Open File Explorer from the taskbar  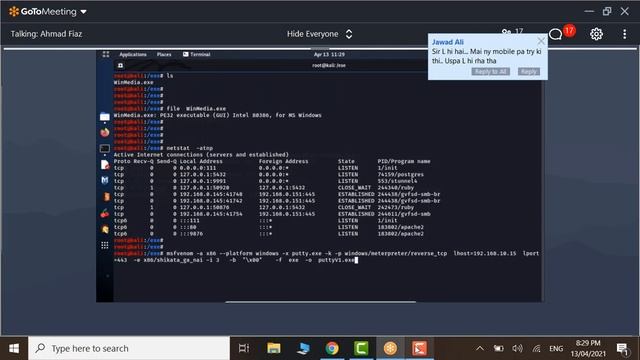pos(273,348)
